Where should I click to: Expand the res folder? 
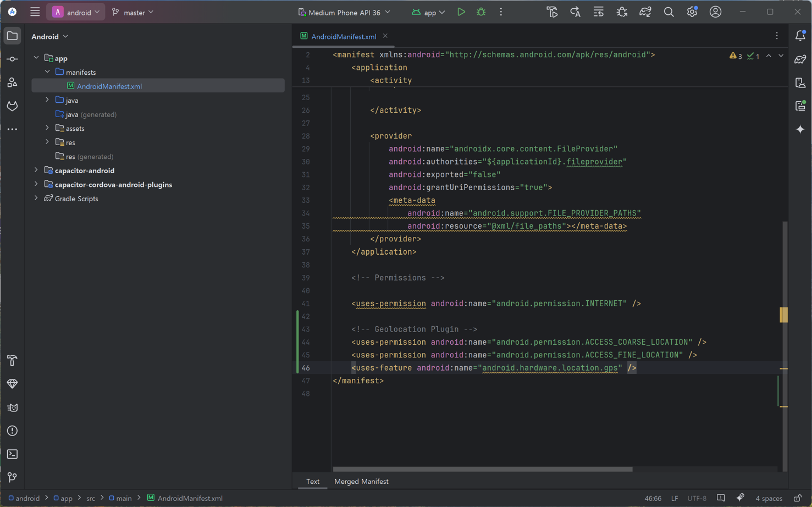[x=47, y=142]
